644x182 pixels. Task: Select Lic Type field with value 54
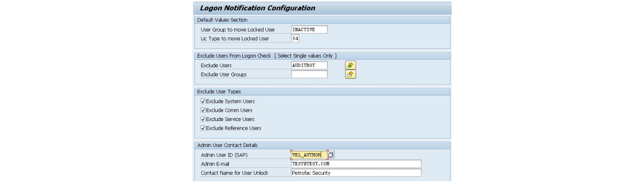coord(295,38)
